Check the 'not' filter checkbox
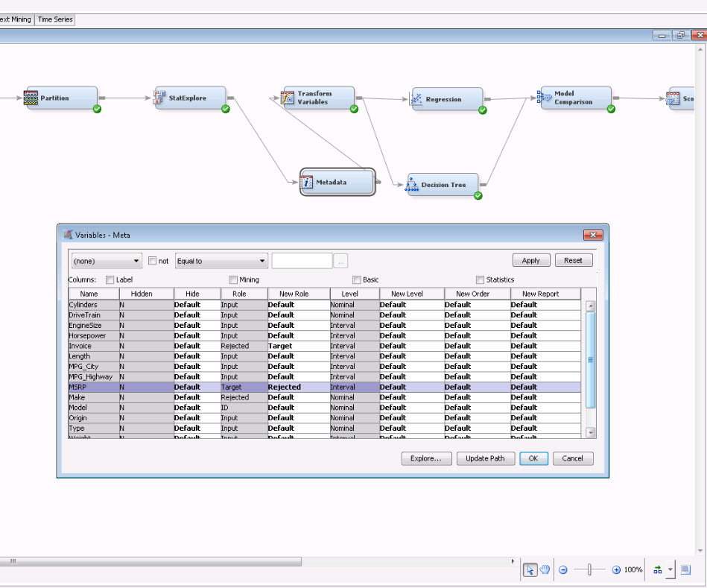This screenshot has width=707, height=588. [152, 260]
